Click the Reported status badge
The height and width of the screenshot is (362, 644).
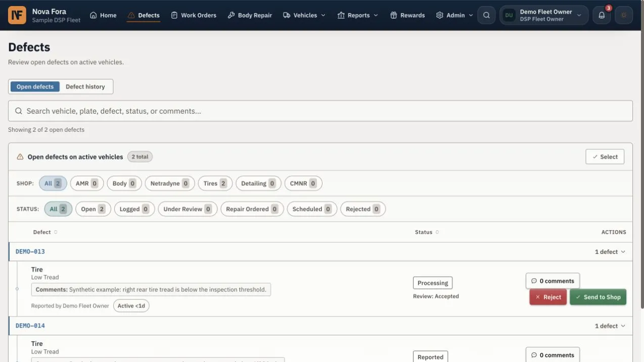click(431, 357)
